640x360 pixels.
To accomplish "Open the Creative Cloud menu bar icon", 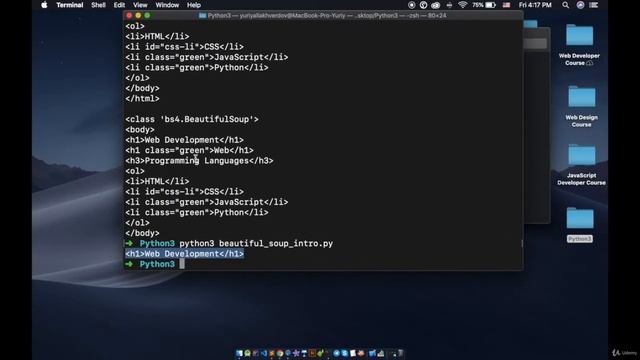I will (436, 5).
